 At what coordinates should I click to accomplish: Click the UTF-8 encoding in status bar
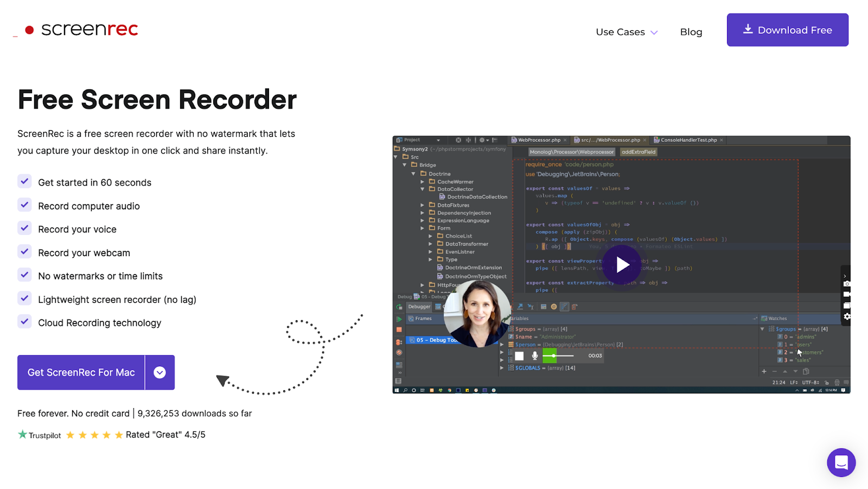[x=810, y=383]
